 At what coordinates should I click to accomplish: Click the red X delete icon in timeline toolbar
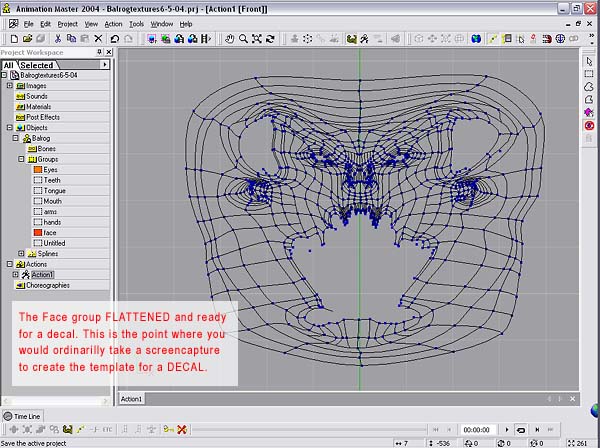pyautogui.click(x=181, y=429)
